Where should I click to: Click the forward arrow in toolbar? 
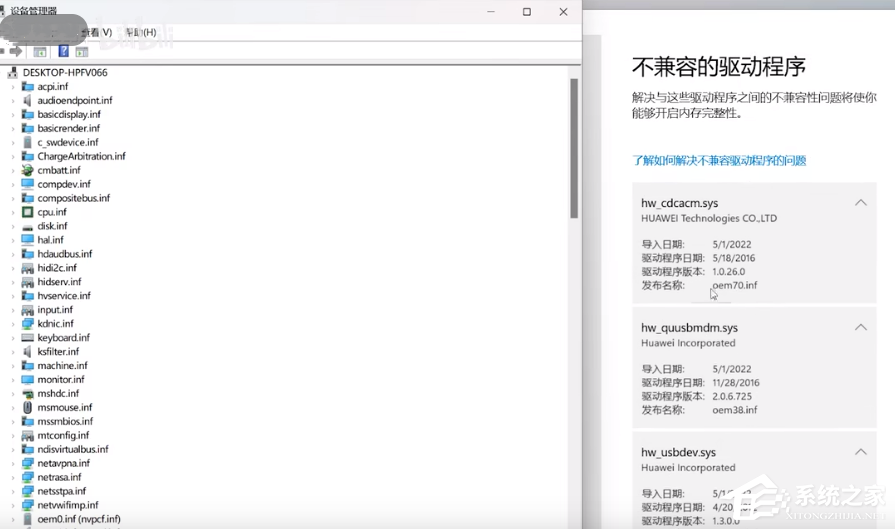(17, 51)
